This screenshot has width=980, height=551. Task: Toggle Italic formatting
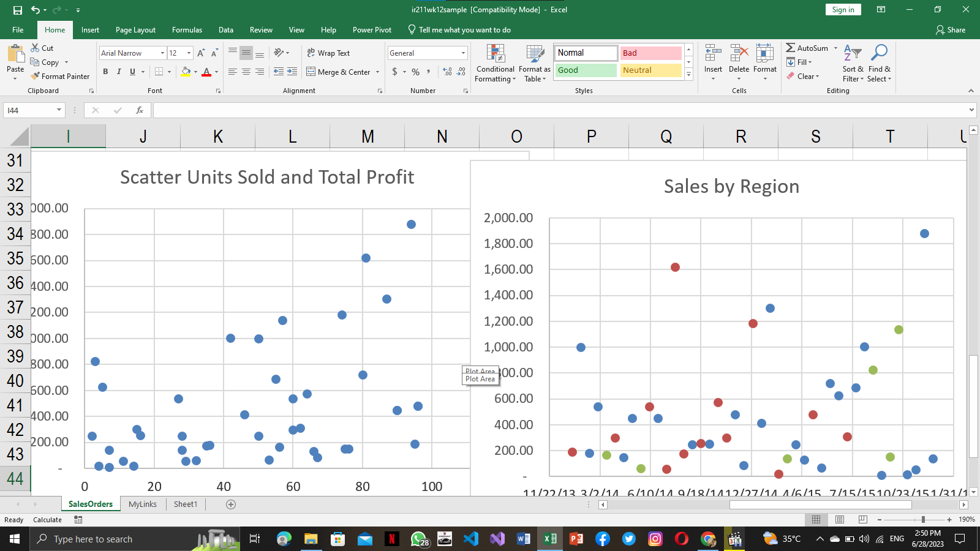click(119, 72)
